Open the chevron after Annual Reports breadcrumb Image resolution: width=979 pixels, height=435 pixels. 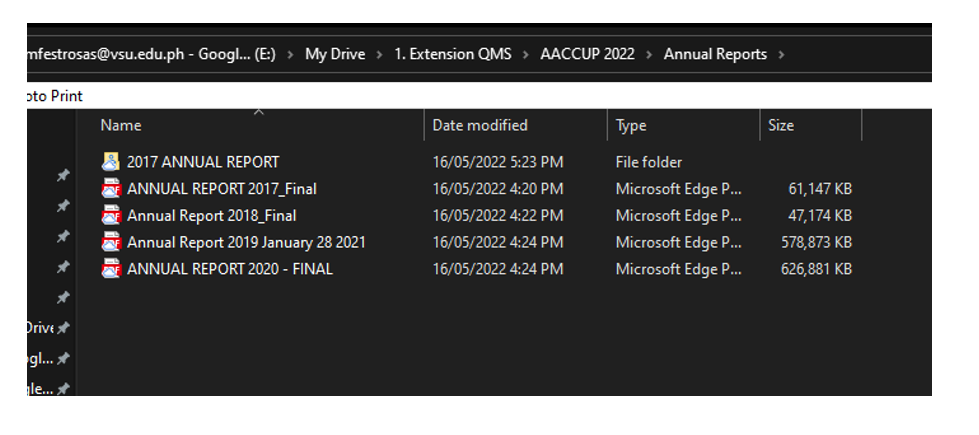[x=782, y=55]
